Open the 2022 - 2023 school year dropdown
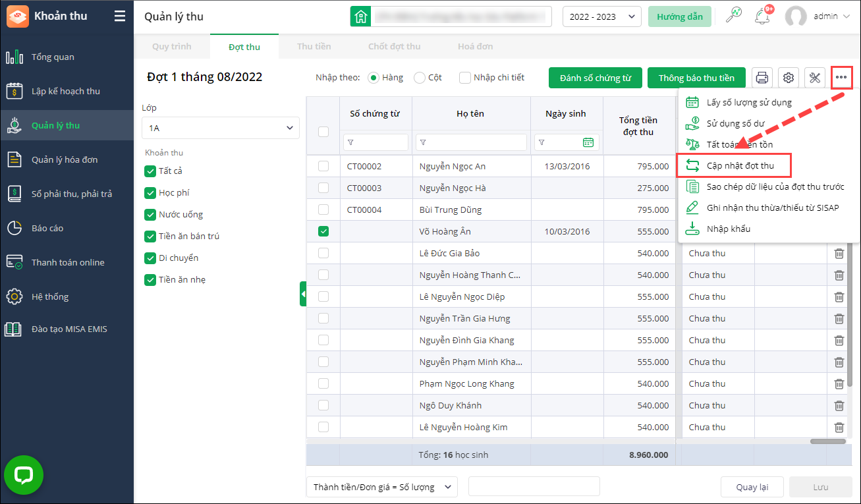This screenshot has height=504, width=861. click(601, 16)
